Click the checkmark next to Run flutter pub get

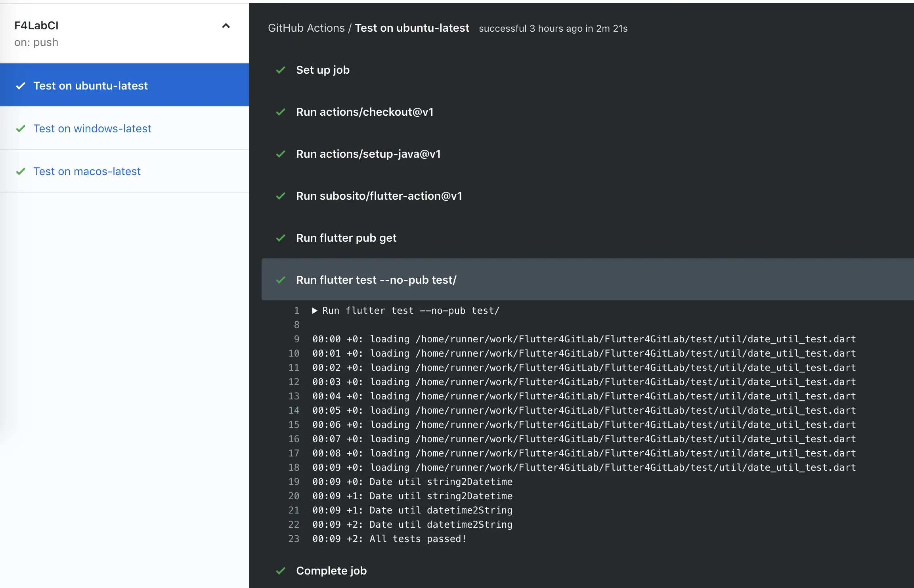(x=281, y=238)
